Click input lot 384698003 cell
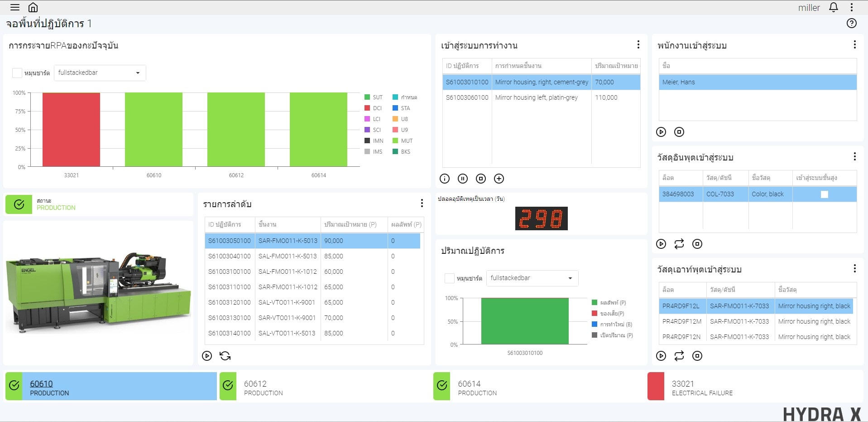 pyautogui.click(x=681, y=194)
